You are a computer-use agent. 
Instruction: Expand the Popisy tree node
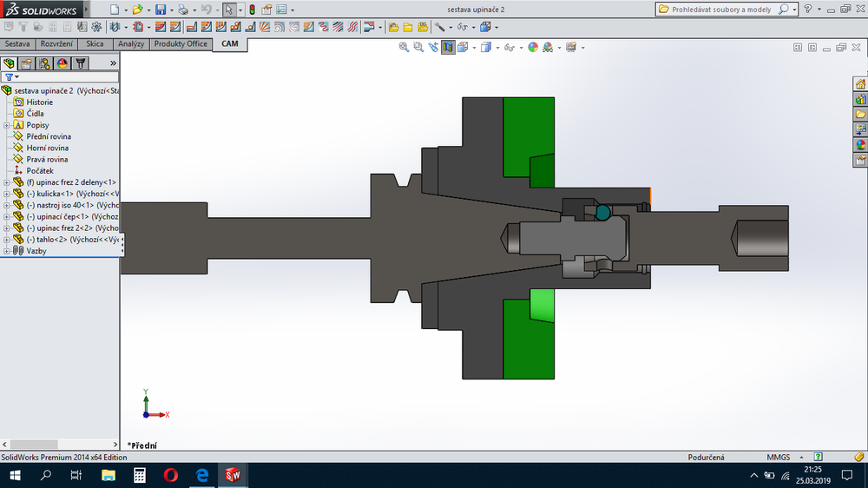tap(7, 125)
